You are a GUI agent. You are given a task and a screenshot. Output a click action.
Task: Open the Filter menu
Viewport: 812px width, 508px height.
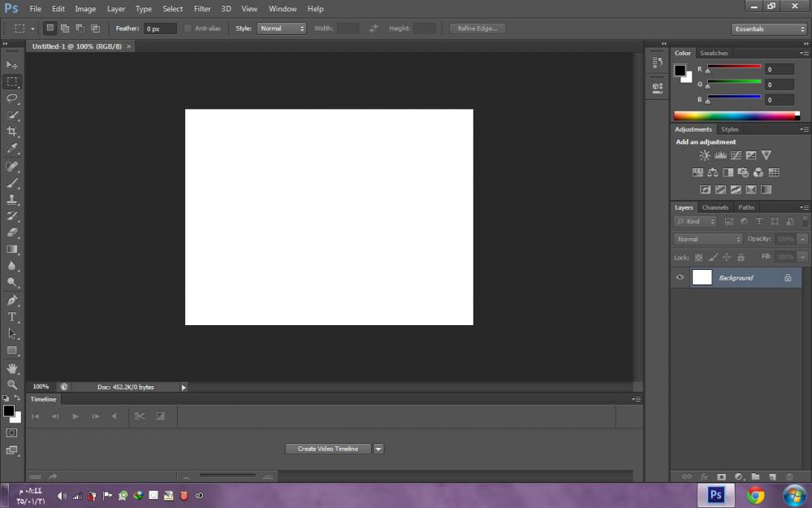point(202,9)
